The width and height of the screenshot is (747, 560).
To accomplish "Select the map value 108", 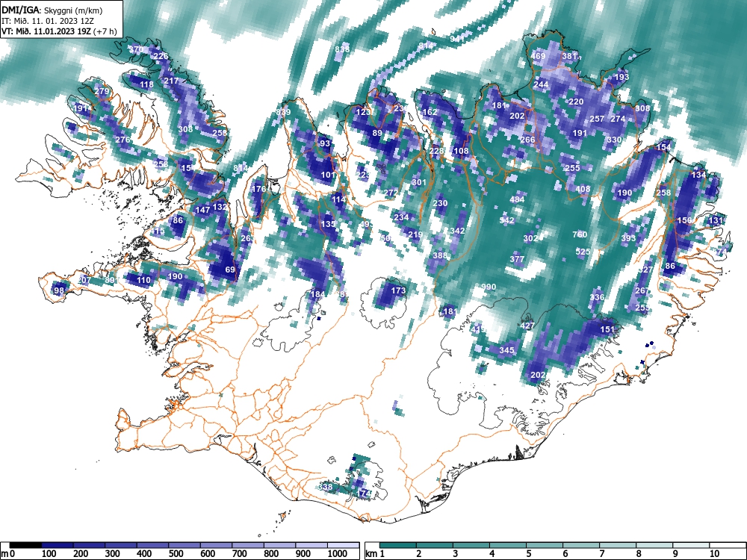I will [461, 151].
